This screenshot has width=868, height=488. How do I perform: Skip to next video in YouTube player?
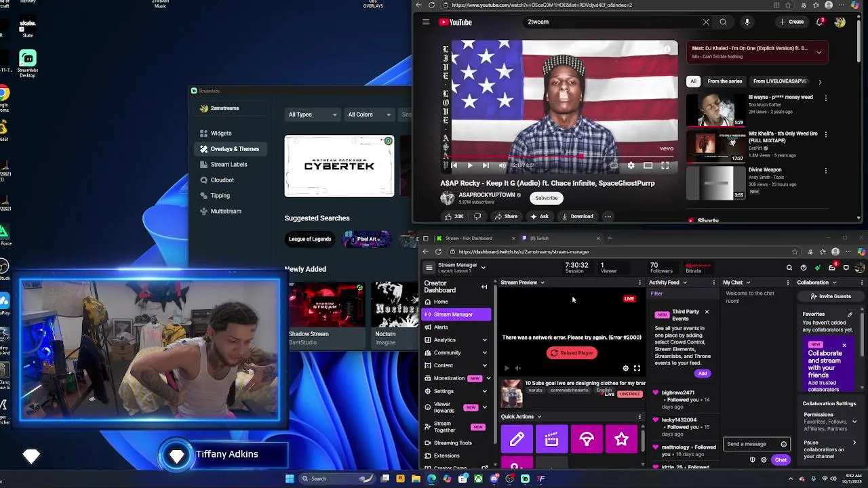point(486,165)
